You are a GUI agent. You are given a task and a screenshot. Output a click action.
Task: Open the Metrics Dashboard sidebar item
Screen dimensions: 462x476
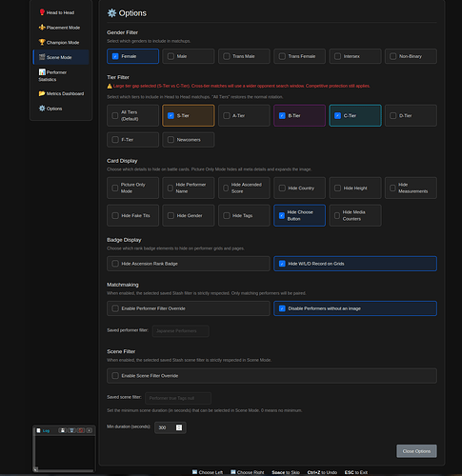pos(61,93)
